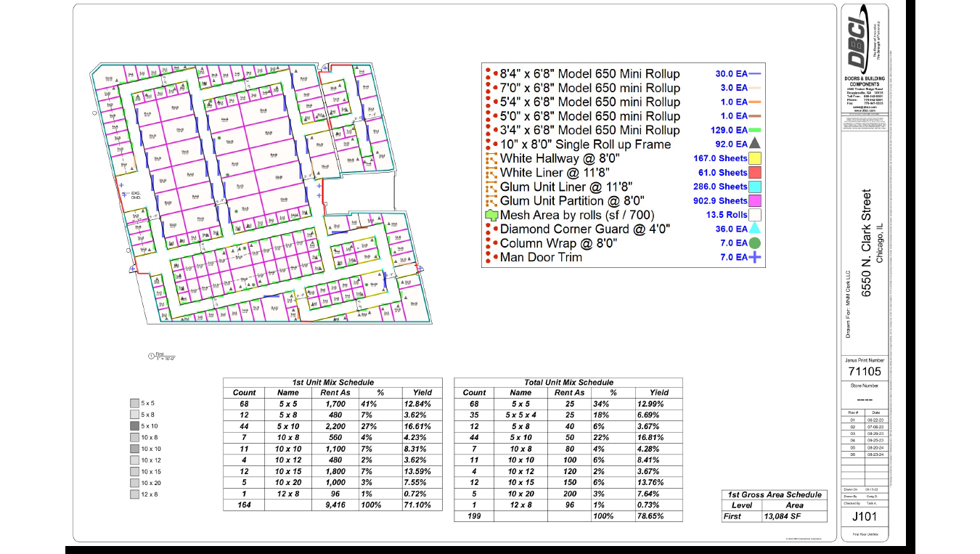
Task: Click the gray triangle Single Roll up Frame symbol
Action: click(x=754, y=144)
